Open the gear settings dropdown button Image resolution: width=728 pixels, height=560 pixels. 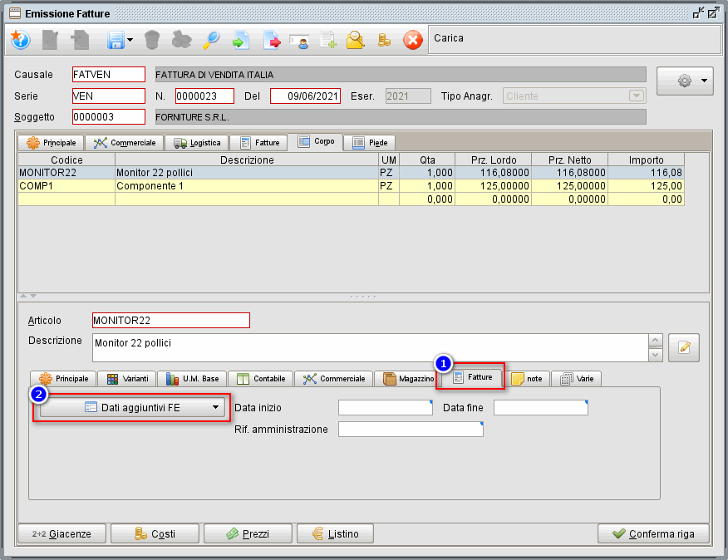(684, 81)
